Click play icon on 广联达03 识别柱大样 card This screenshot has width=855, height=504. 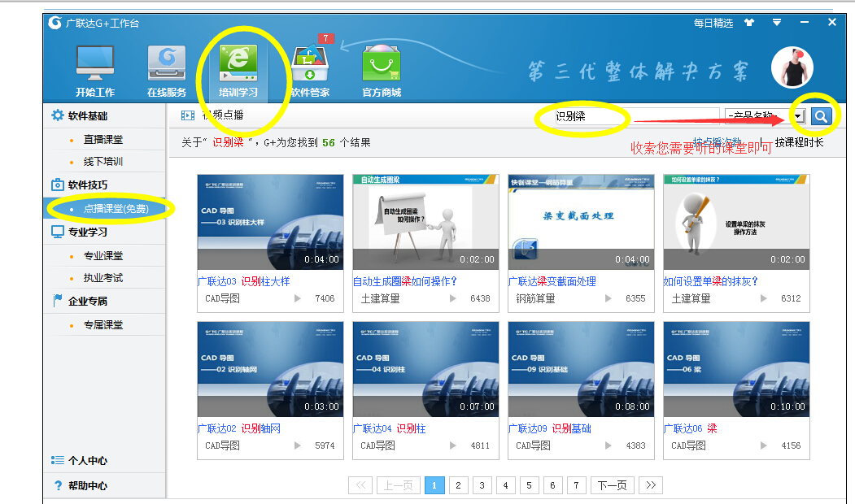click(298, 298)
